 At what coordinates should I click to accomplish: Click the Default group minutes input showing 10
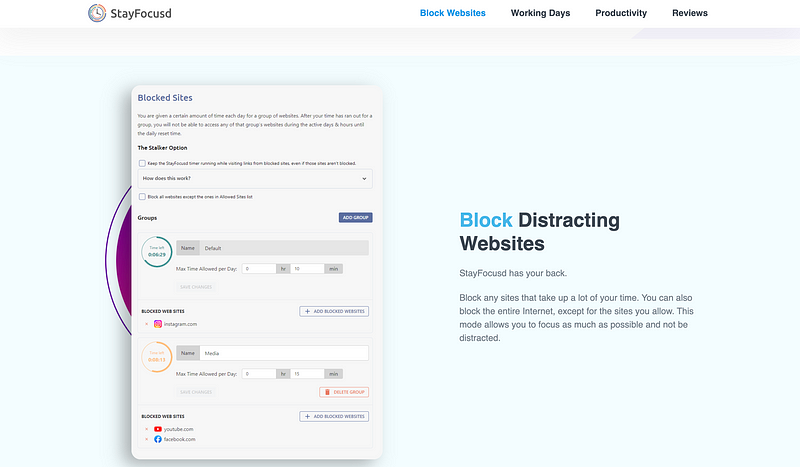pos(307,268)
